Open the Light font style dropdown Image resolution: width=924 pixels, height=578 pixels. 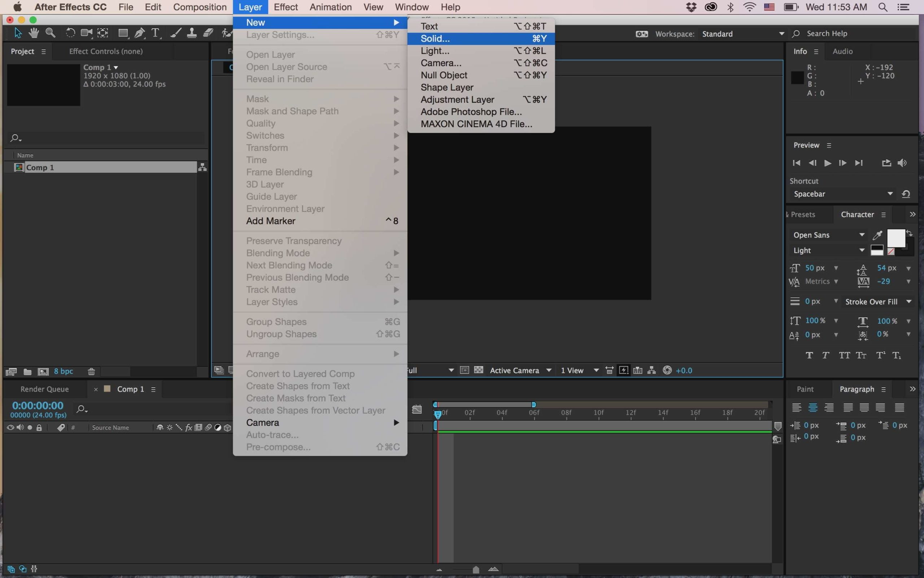point(829,250)
